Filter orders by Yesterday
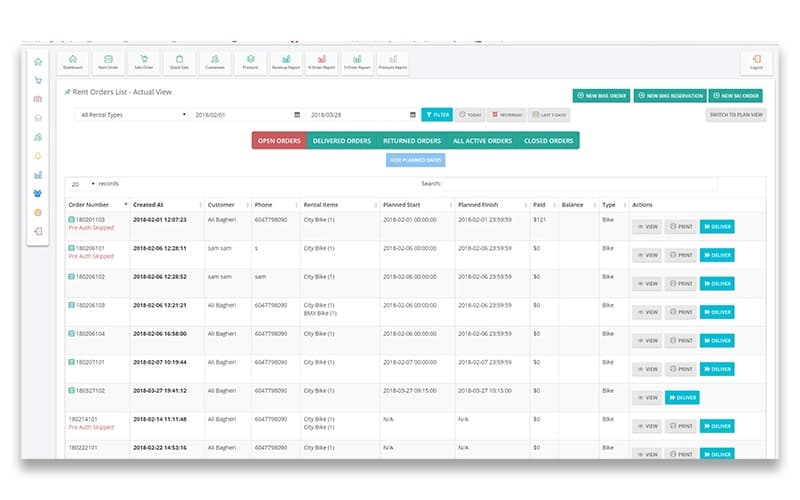This screenshot has height=500, width=800. (x=507, y=115)
